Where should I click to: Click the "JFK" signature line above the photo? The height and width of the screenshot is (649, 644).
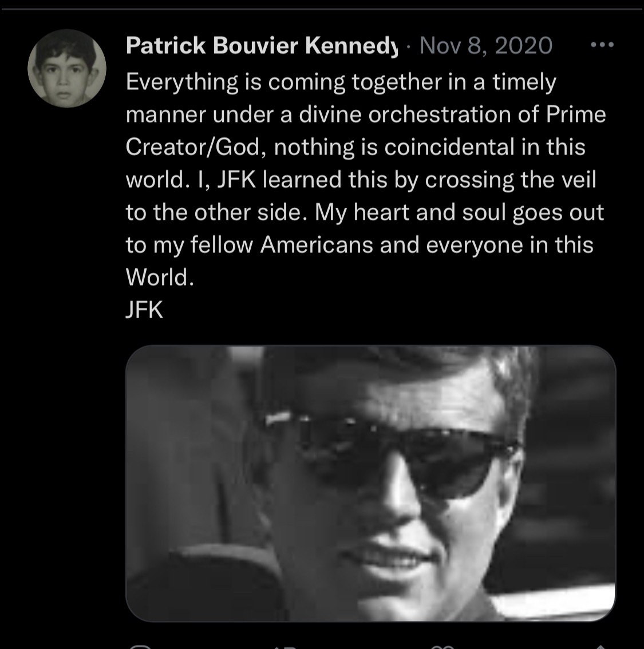tap(144, 310)
